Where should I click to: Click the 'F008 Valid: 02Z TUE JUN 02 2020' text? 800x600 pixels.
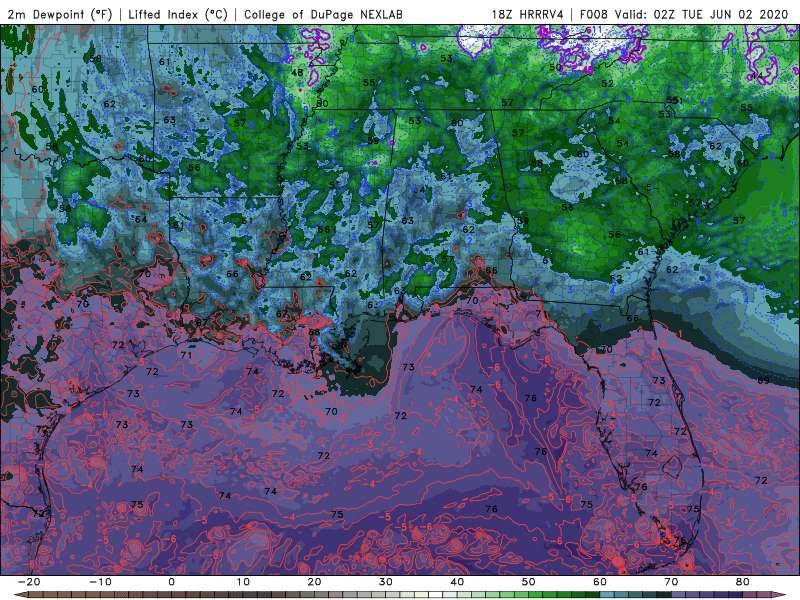[x=684, y=14]
